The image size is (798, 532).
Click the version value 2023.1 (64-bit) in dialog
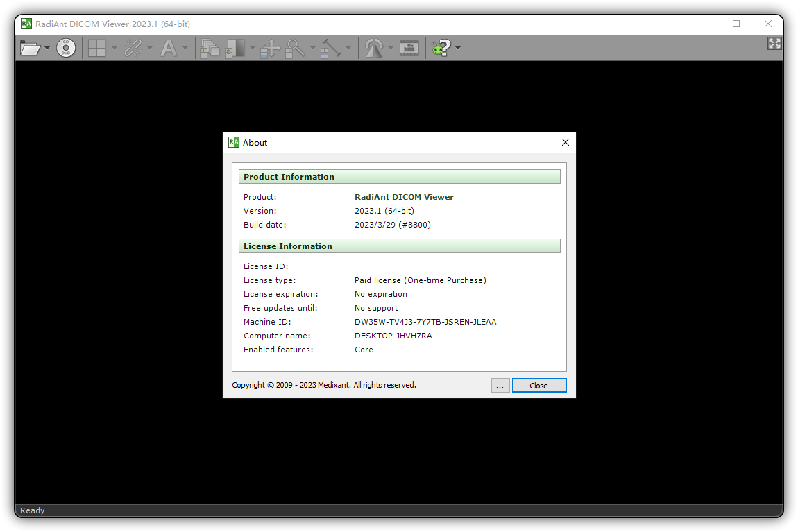point(384,211)
